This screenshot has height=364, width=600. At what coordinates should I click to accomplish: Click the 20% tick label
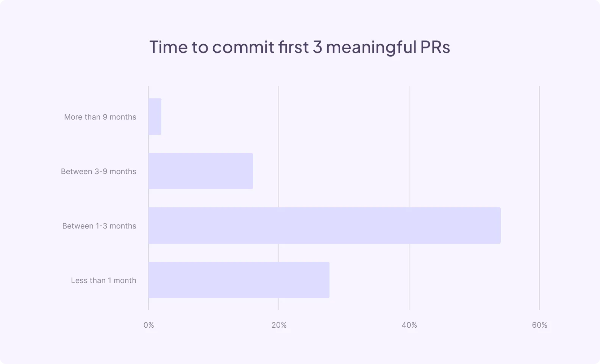coord(279,325)
